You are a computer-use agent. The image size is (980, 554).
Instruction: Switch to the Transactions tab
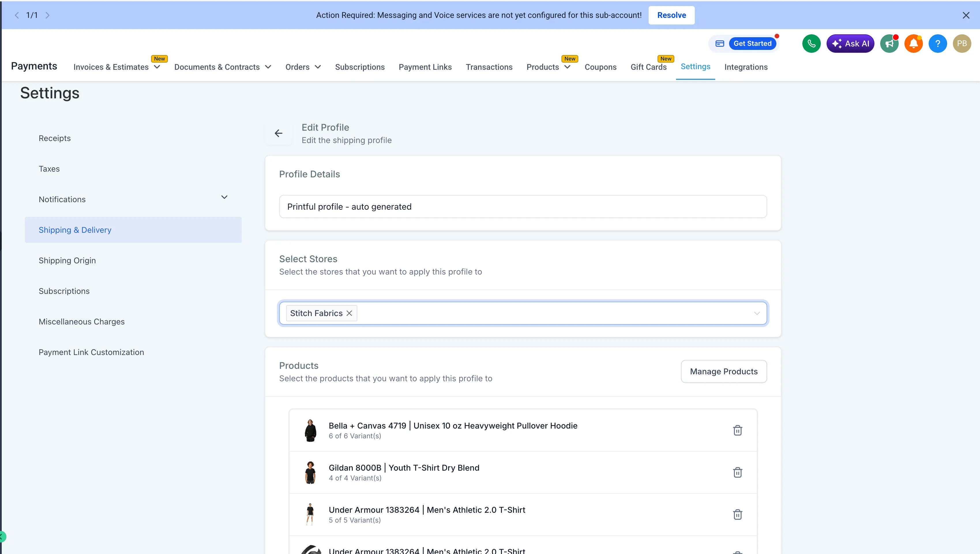(489, 67)
